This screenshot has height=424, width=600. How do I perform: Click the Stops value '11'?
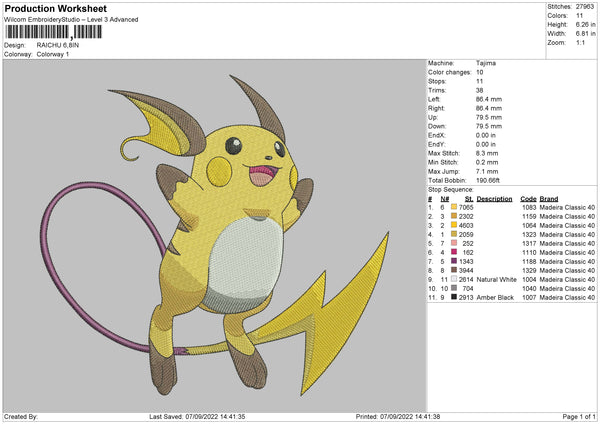coord(479,81)
